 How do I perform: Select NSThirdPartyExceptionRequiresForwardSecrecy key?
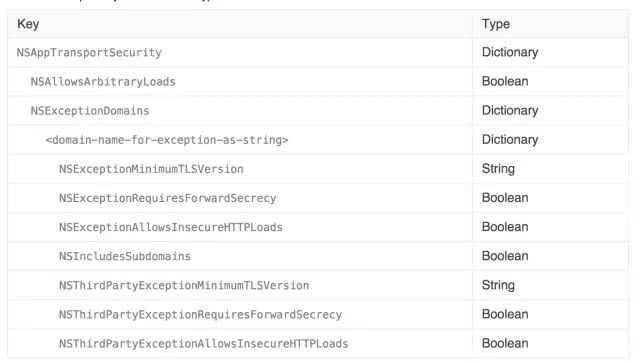click(200, 314)
